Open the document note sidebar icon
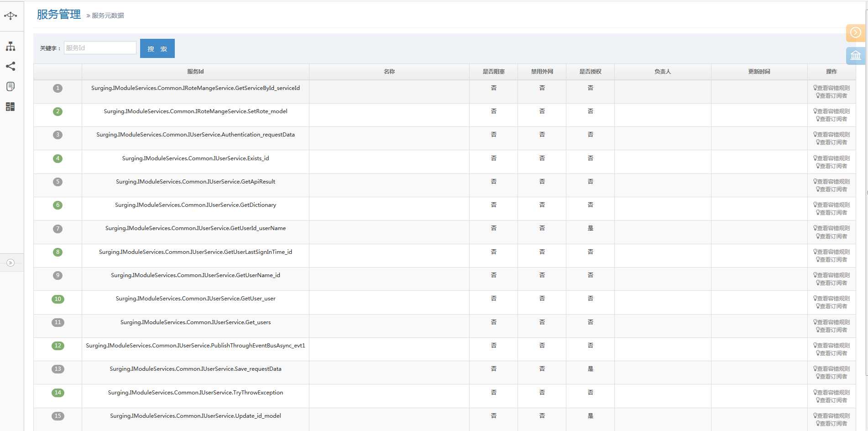The width and height of the screenshot is (868, 431). (10, 86)
